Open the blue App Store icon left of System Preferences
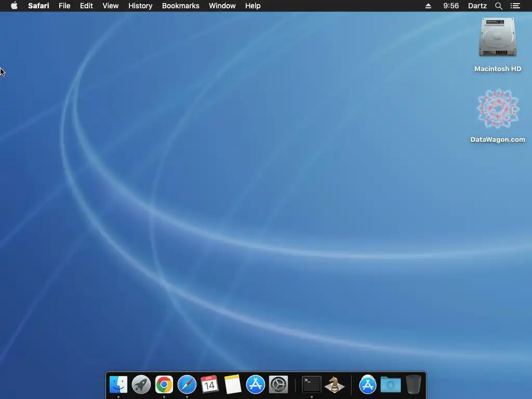Image resolution: width=532 pixels, height=399 pixels. [x=255, y=384]
